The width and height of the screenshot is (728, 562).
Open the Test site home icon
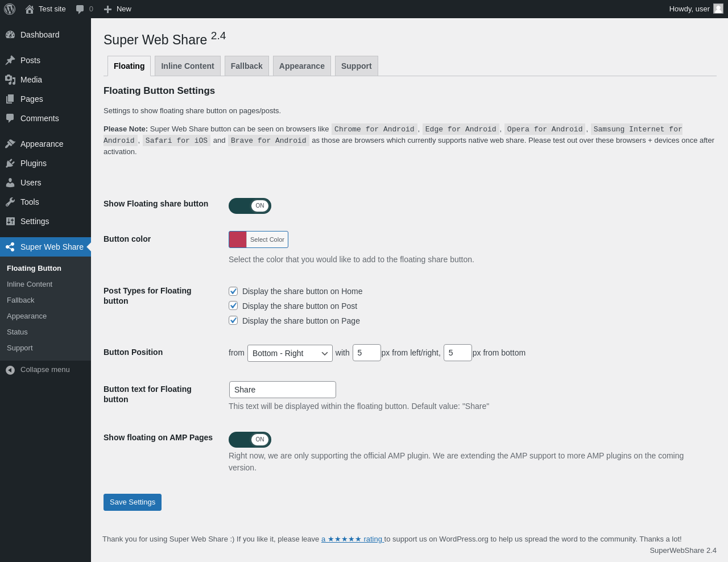[30, 9]
